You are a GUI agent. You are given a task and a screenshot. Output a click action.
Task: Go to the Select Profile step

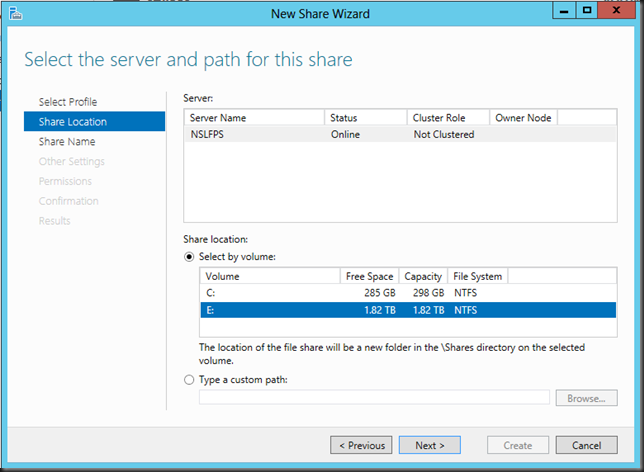click(x=68, y=102)
